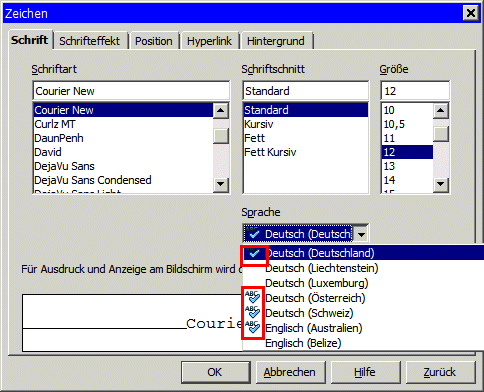The image size is (484, 392).
Task: Choose Deutsch (Österreich) language
Action: coord(364,298)
